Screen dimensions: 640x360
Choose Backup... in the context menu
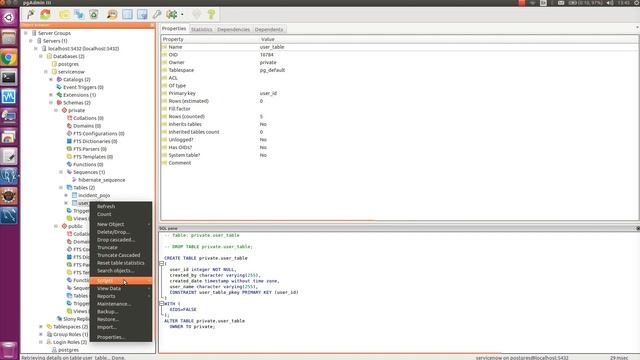[121, 312]
